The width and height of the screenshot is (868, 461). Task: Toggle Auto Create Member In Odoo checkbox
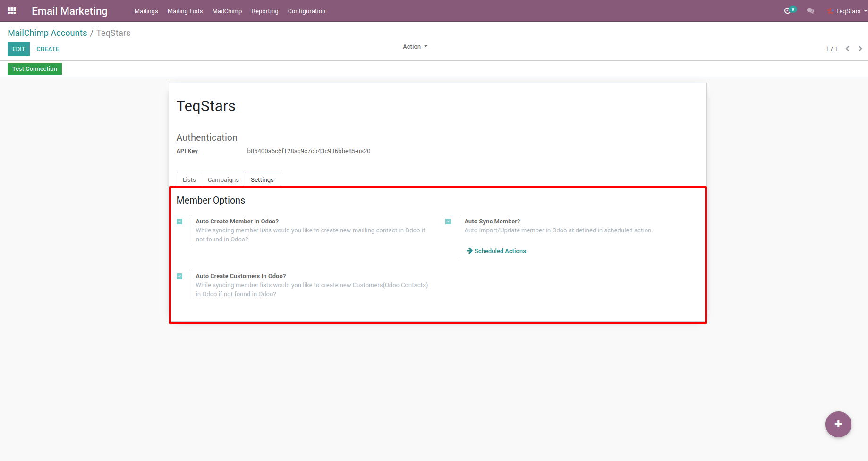coord(179,222)
